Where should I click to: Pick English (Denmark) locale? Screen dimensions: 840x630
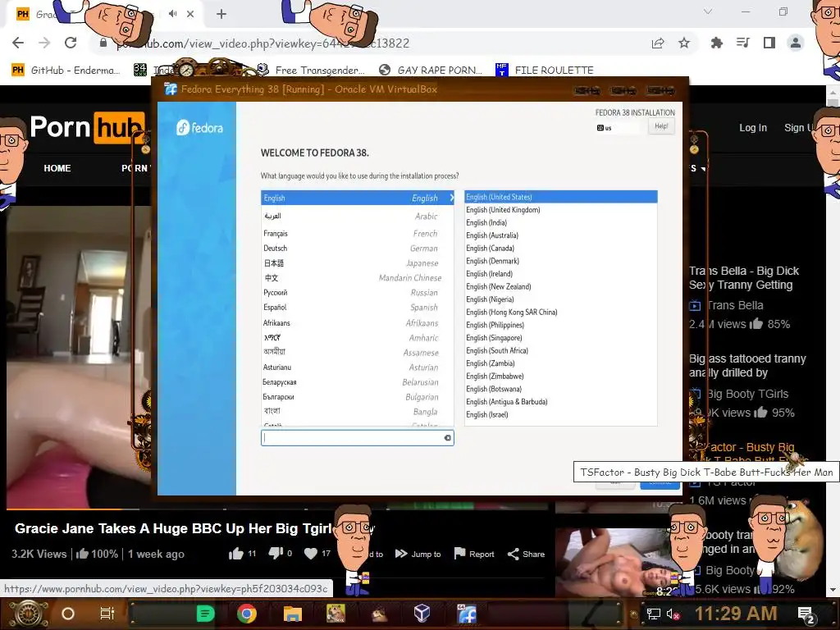point(561,261)
